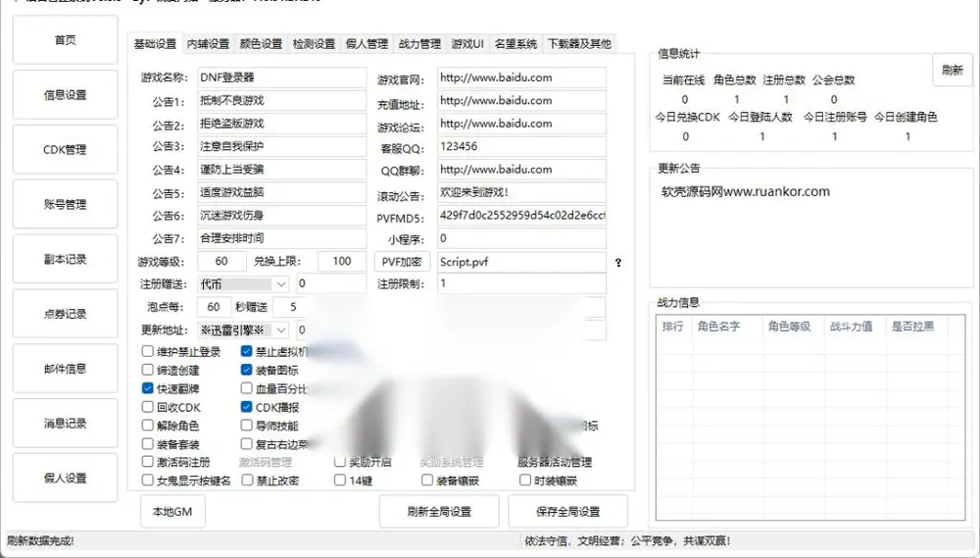Show the 点券记录 sidebar section

click(x=65, y=314)
